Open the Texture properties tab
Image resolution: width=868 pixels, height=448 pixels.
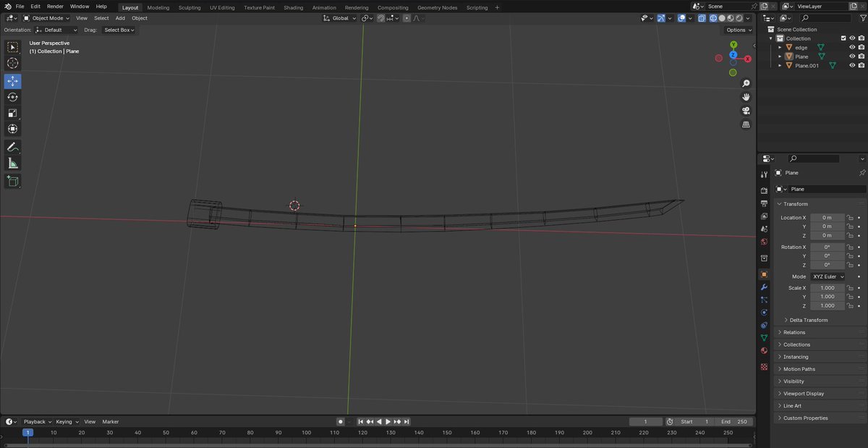[x=764, y=367]
